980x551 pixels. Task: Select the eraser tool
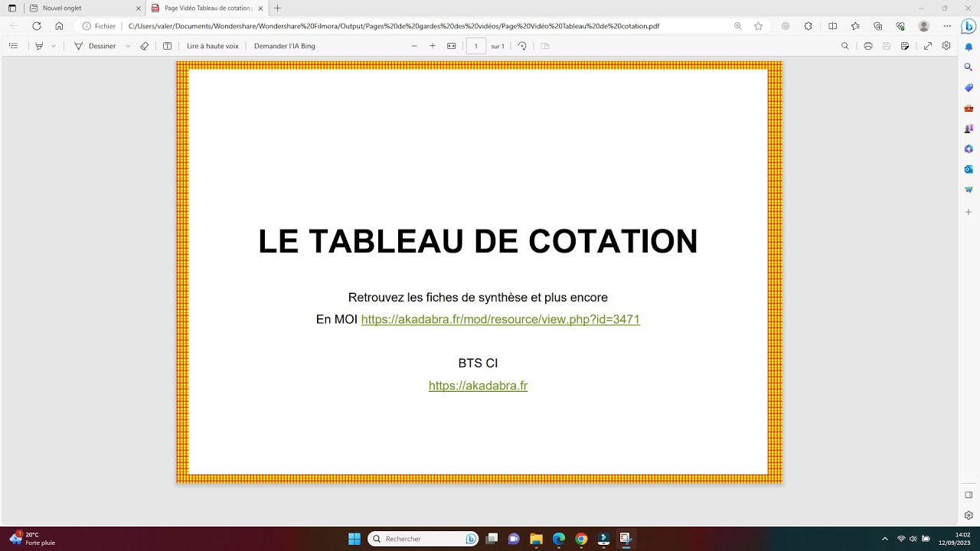click(145, 46)
